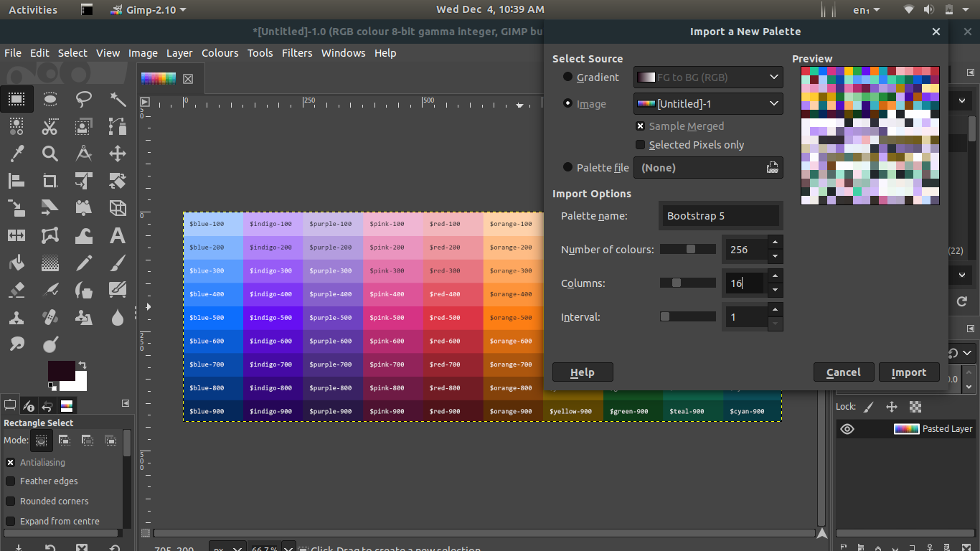Select the Zoom magnifier tool
This screenshot has height=551, width=980.
[50, 153]
